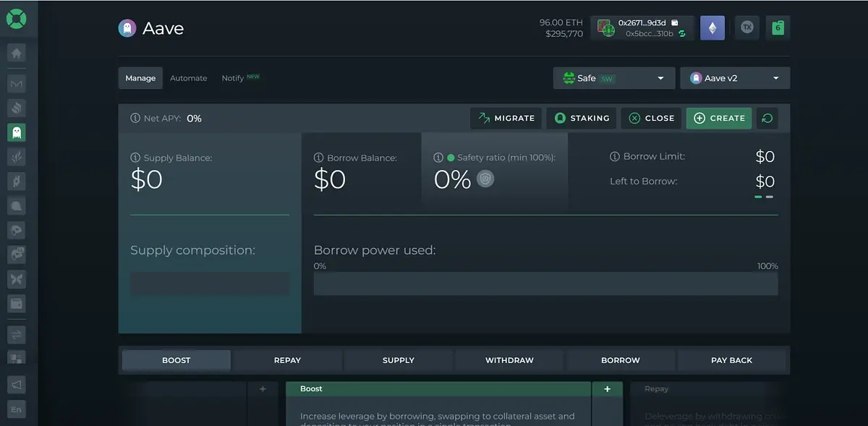Screen dimensions: 868x426
Task: Open the stacked-layers protocol icon below Maker
Action: click(x=17, y=108)
